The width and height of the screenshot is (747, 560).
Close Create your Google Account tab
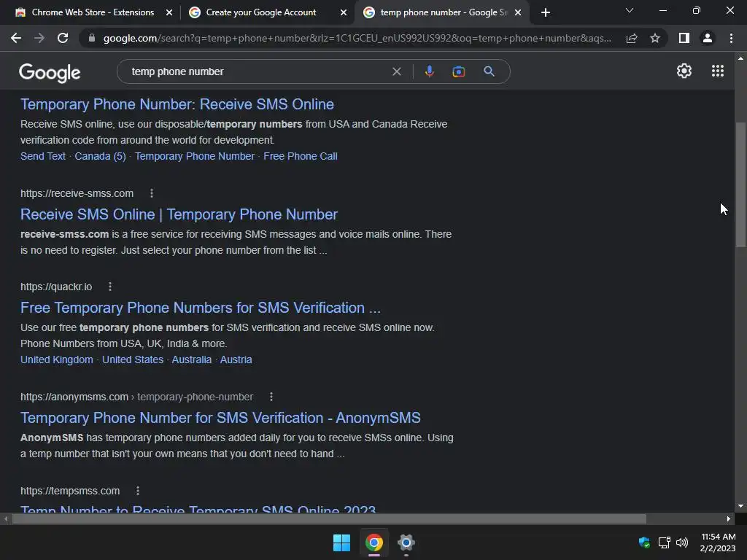click(x=344, y=12)
